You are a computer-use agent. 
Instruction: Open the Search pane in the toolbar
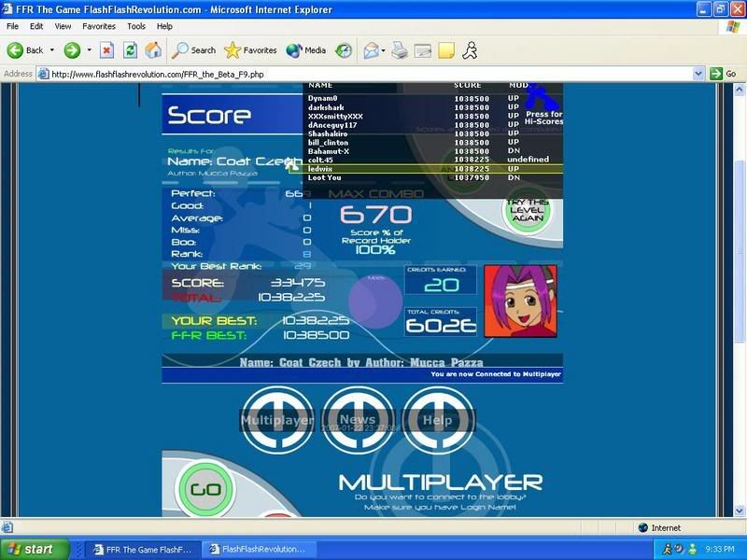[x=193, y=50]
